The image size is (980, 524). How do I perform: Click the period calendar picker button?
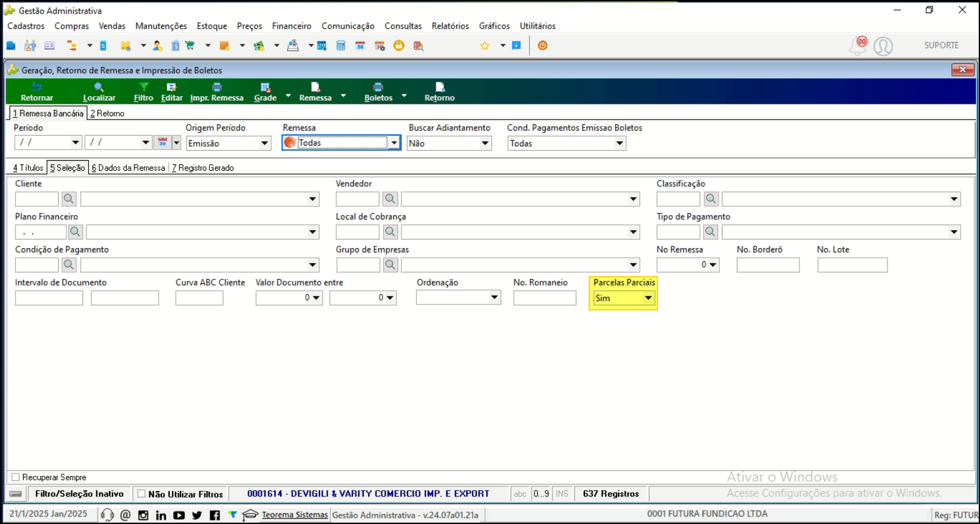pyautogui.click(x=162, y=143)
